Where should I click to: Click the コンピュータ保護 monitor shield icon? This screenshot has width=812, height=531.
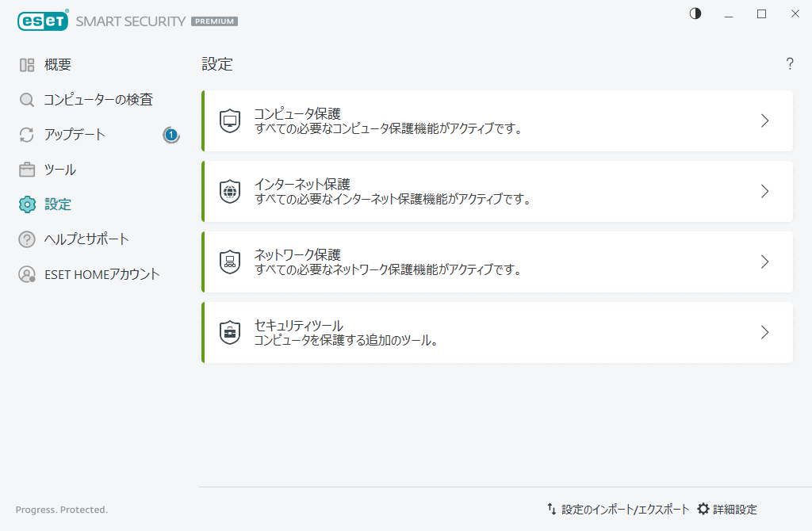coord(229,120)
